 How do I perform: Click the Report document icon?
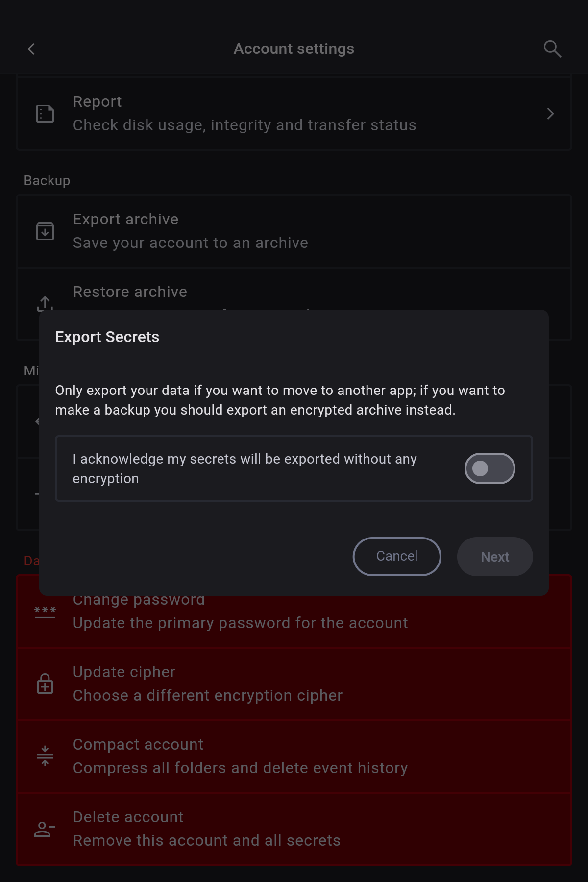[45, 114]
